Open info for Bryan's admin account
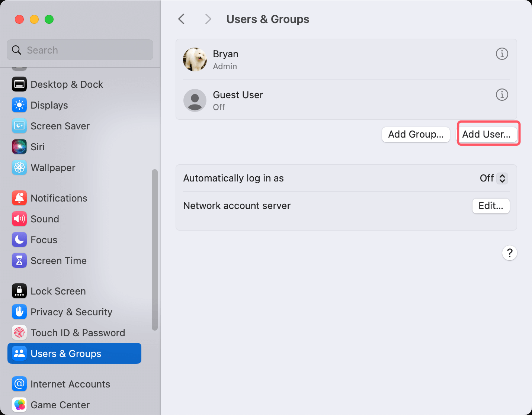Image resolution: width=532 pixels, height=415 pixels. tap(502, 54)
